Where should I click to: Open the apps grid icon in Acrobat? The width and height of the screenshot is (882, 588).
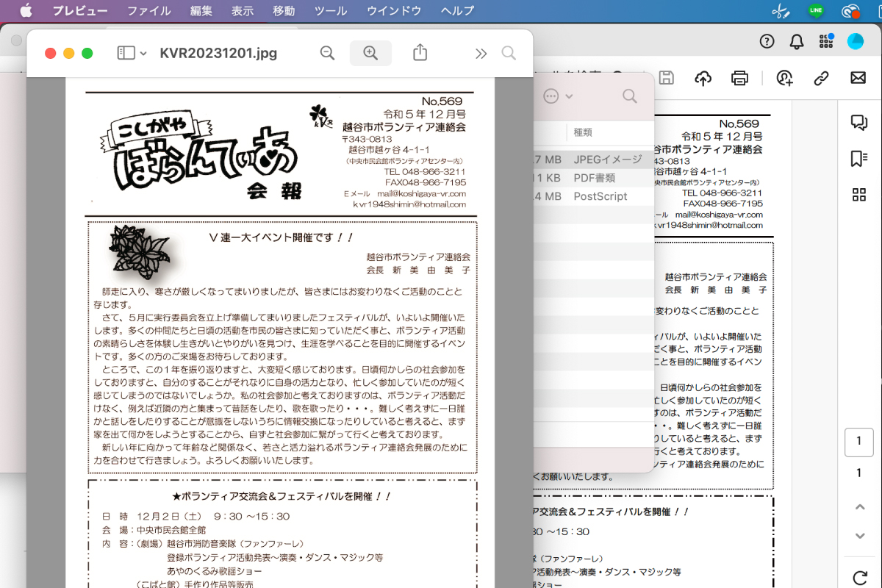826,41
